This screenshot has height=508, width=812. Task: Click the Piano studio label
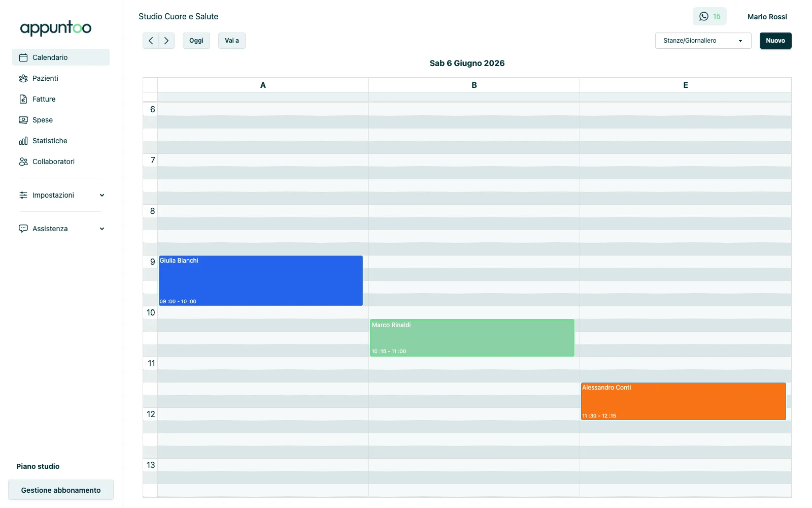[38, 466]
